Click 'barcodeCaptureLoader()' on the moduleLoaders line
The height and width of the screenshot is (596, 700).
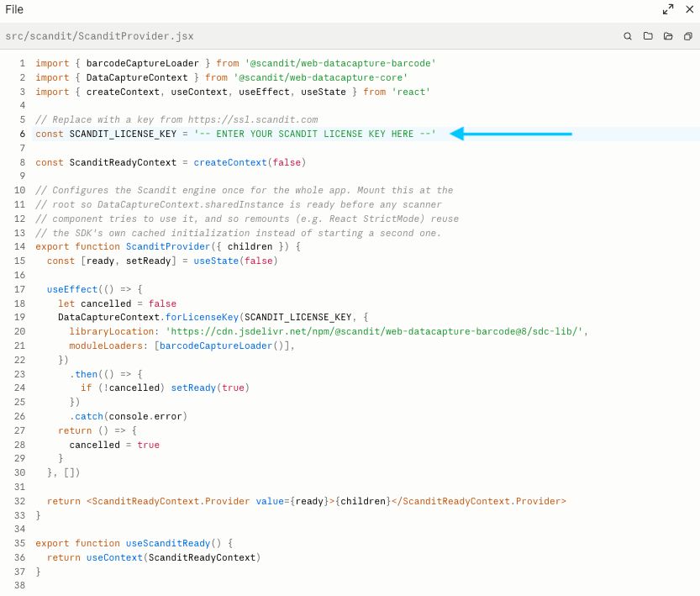[x=222, y=345]
